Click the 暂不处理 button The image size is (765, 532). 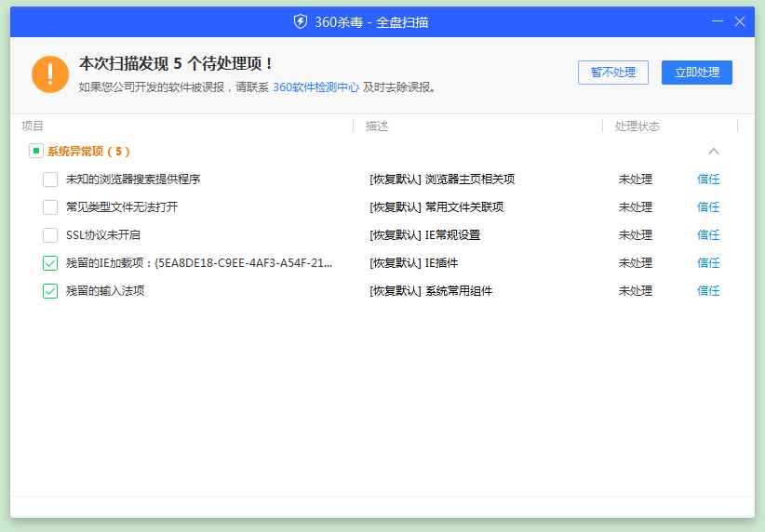(x=612, y=73)
